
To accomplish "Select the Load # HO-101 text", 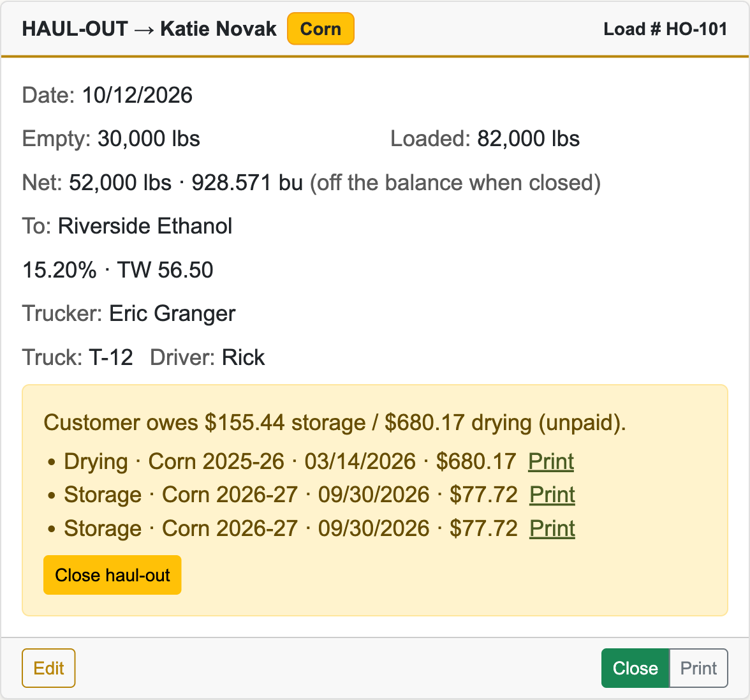I will (x=665, y=29).
